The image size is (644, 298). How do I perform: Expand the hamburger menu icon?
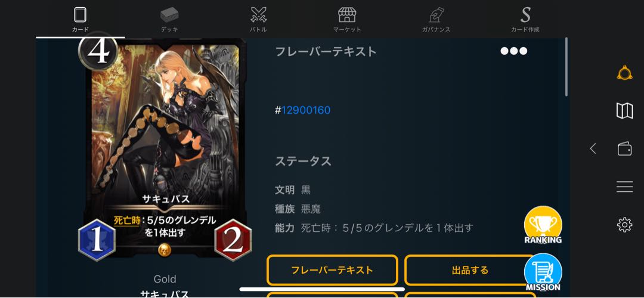624,187
